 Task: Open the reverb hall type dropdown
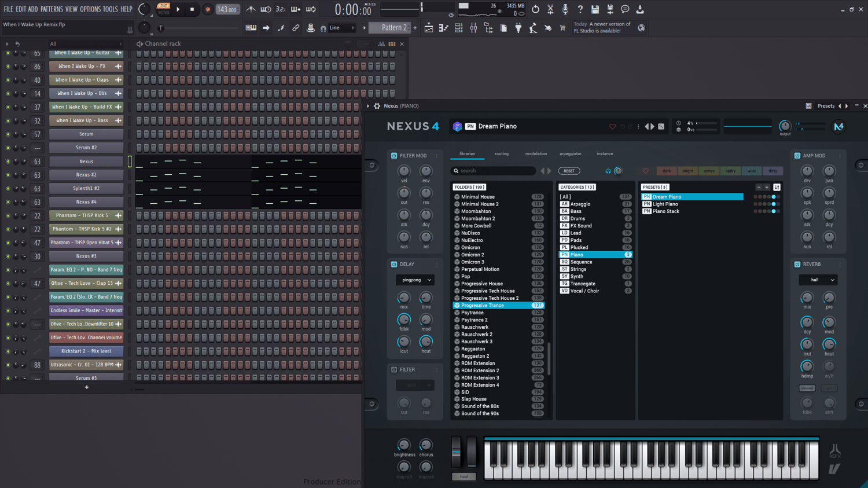[x=818, y=280]
